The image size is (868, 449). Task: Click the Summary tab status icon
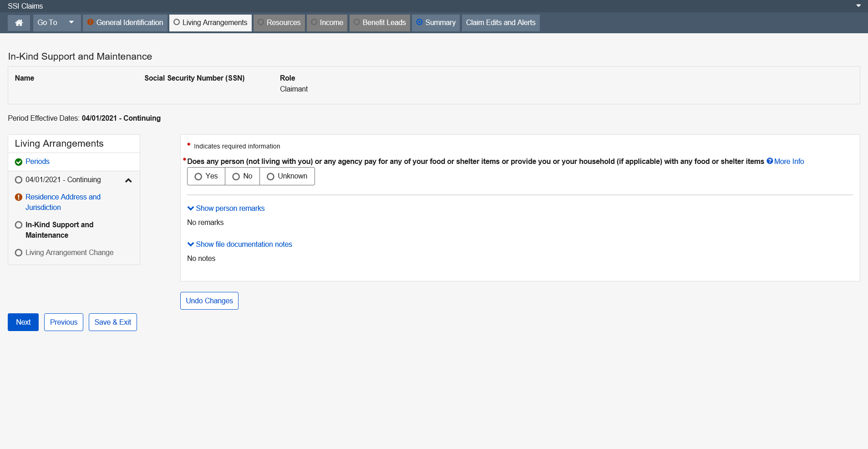(x=420, y=22)
